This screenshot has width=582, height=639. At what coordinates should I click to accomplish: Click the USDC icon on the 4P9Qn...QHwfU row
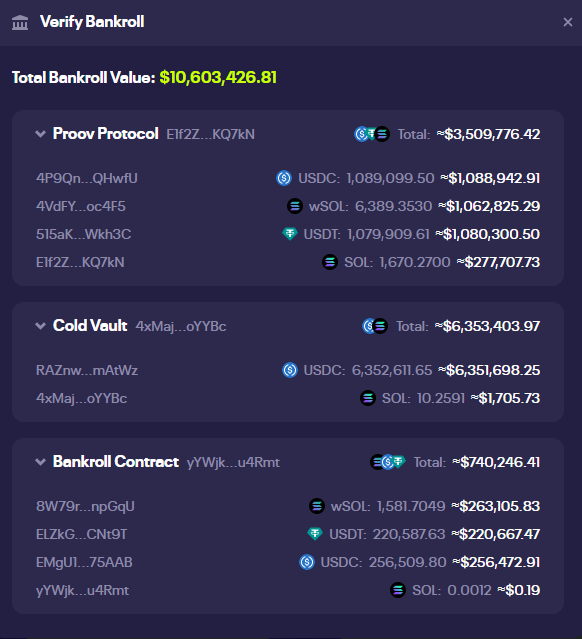(x=284, y=178)
